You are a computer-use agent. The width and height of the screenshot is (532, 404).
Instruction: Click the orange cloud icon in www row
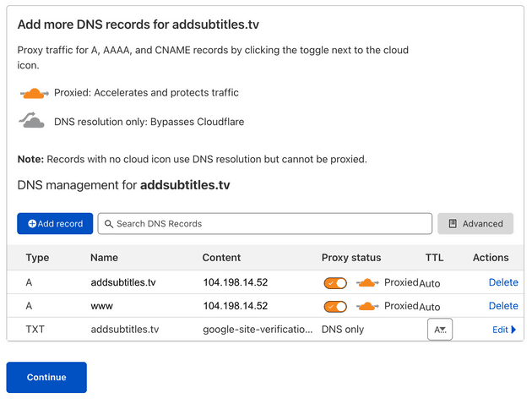367,306
